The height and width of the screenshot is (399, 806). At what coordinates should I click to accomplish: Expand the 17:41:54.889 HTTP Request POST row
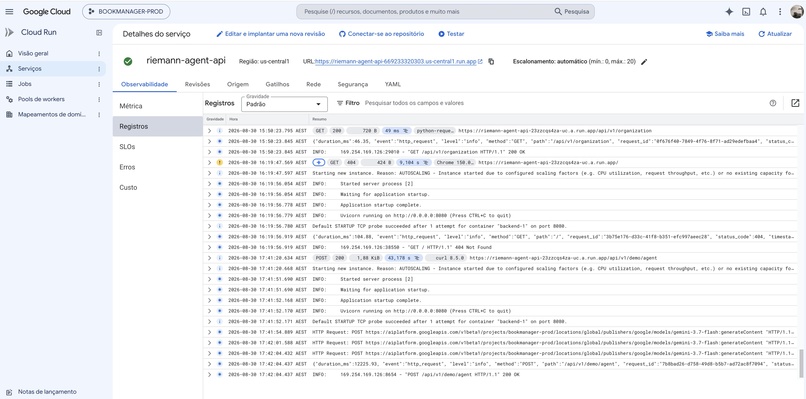click(209, 332)
